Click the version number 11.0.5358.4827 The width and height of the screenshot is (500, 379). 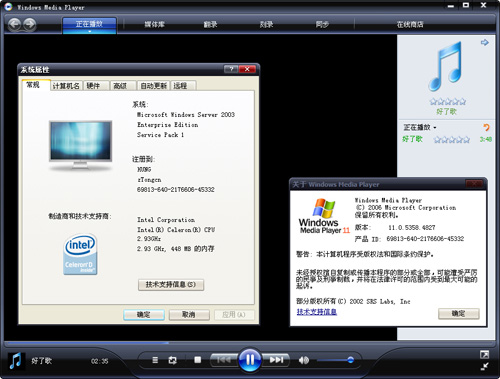[x=412, y=228]
